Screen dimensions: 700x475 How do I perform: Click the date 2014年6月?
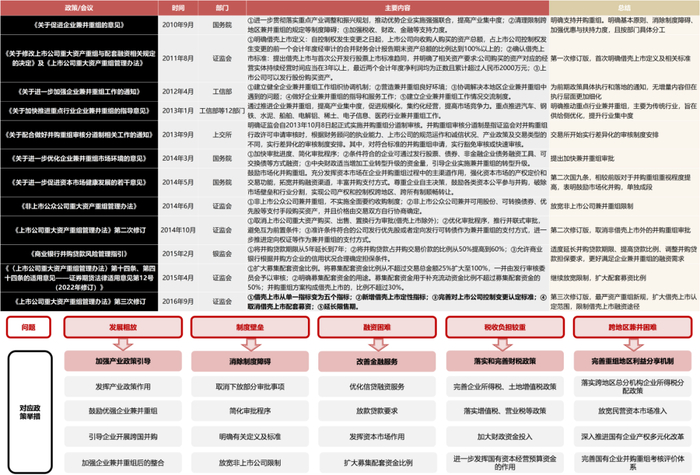[x=178, y=206]
